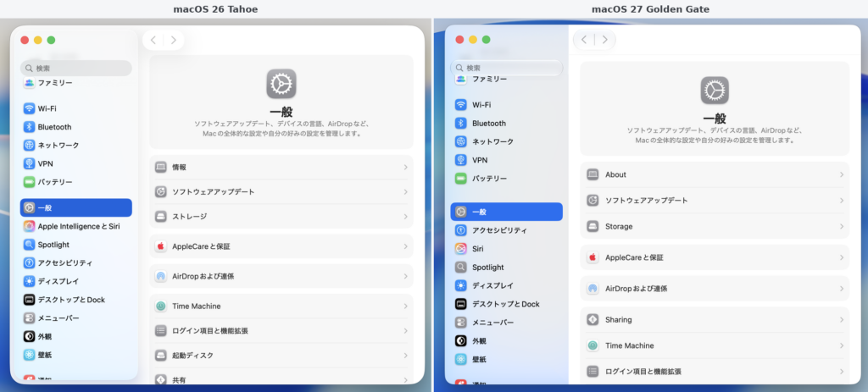Select 外観 icon in Golden Gate sidebar
Screen dimensions: 868x392
[460, 340]
